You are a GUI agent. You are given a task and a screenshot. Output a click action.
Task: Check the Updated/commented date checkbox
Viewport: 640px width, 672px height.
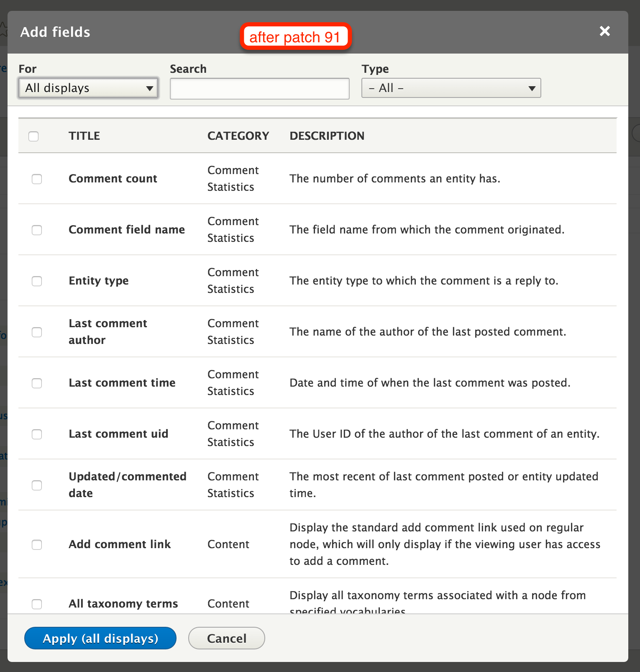click(x=37, y=485)
